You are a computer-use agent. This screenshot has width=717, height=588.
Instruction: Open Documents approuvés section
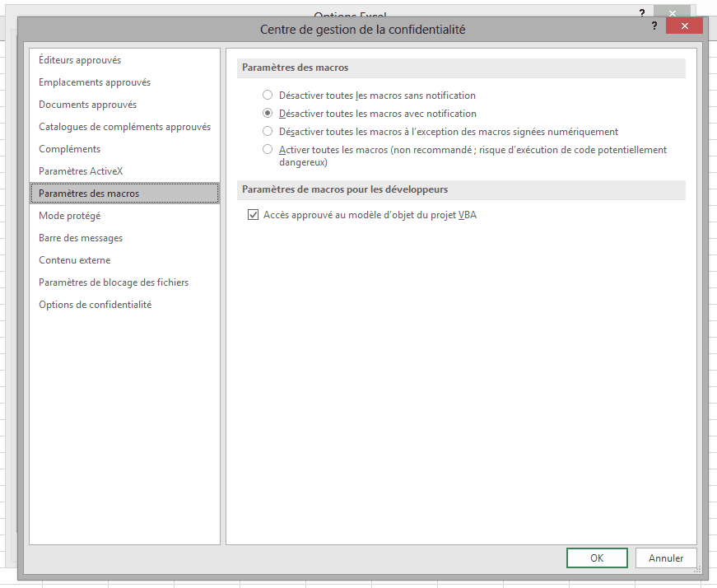124,105
